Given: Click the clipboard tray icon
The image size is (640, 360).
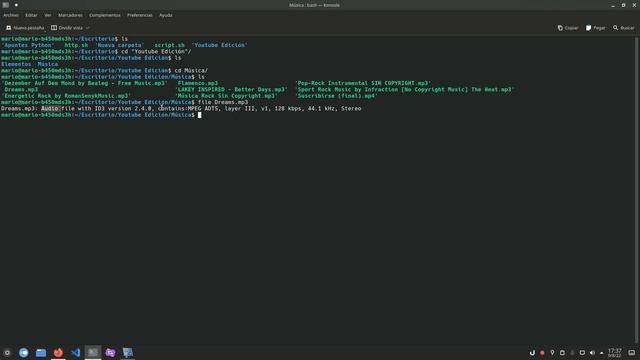Looking at the screenshot, I should coord(562,353).
